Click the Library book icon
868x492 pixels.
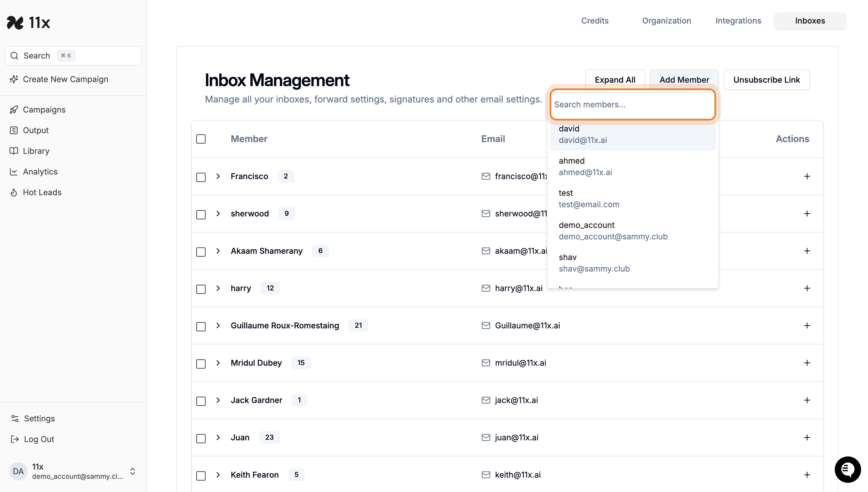[x=14, y=151]
